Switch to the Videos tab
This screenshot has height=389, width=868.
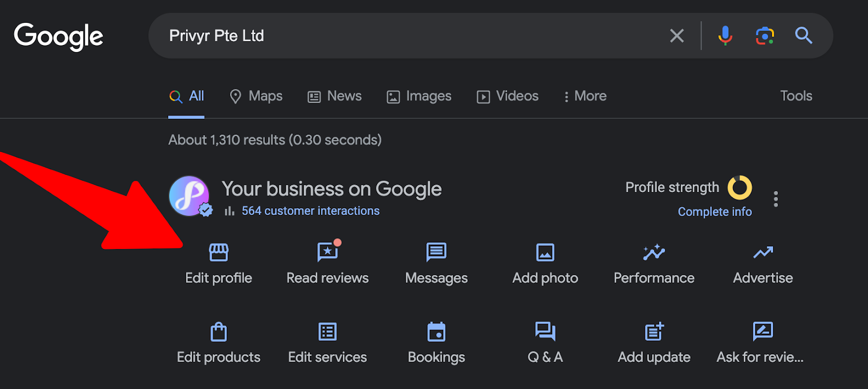click(507, 97)
